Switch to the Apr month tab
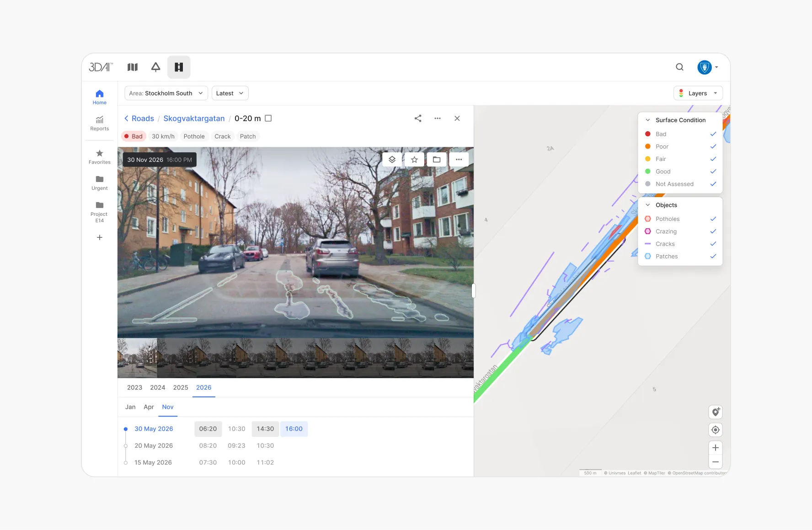This screenshot has width=812, height=530. point(149,407)
